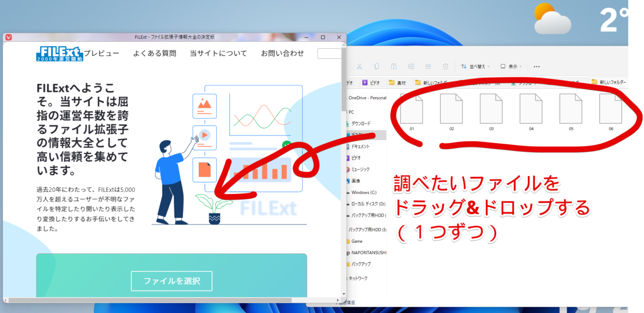Open お問い合わせ in the FILExt navigation
Image resolution: width=644 pixels, height=313 pixels.
coord(282,53)
